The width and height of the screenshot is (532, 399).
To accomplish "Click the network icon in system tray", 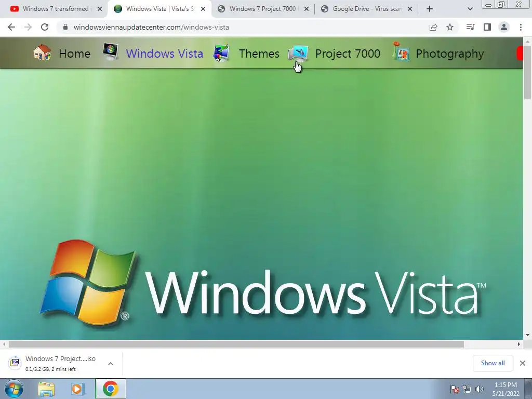I will (467, 389).
